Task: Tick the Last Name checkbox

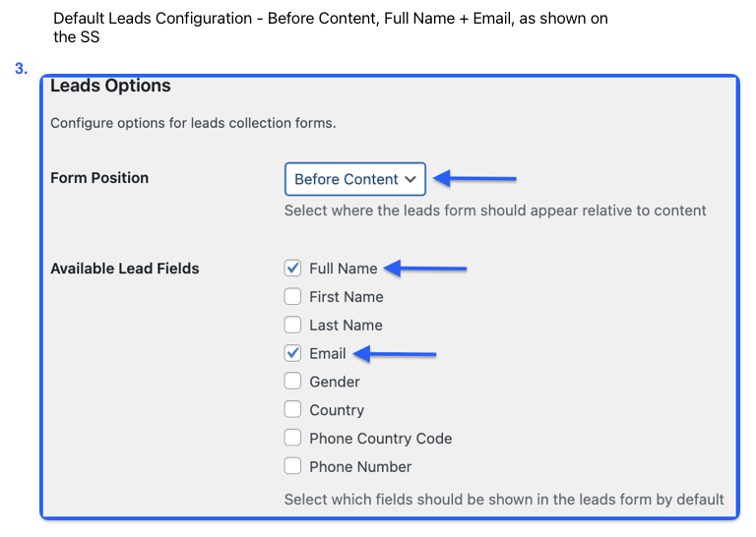Action: (292, 326)
